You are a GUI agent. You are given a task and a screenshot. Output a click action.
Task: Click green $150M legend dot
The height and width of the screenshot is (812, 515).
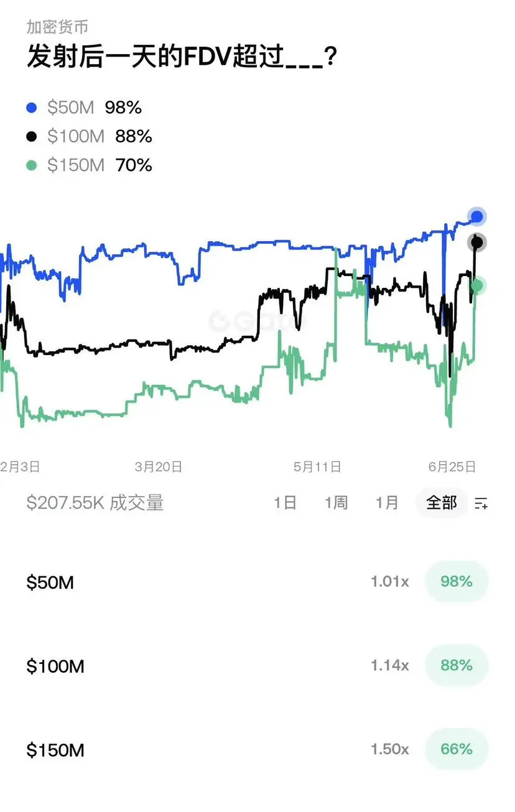pyautogui.click(x=32, y=165)
